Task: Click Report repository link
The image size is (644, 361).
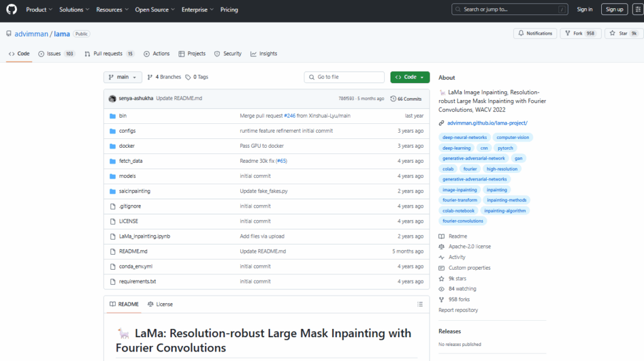Action: (458, 310)
